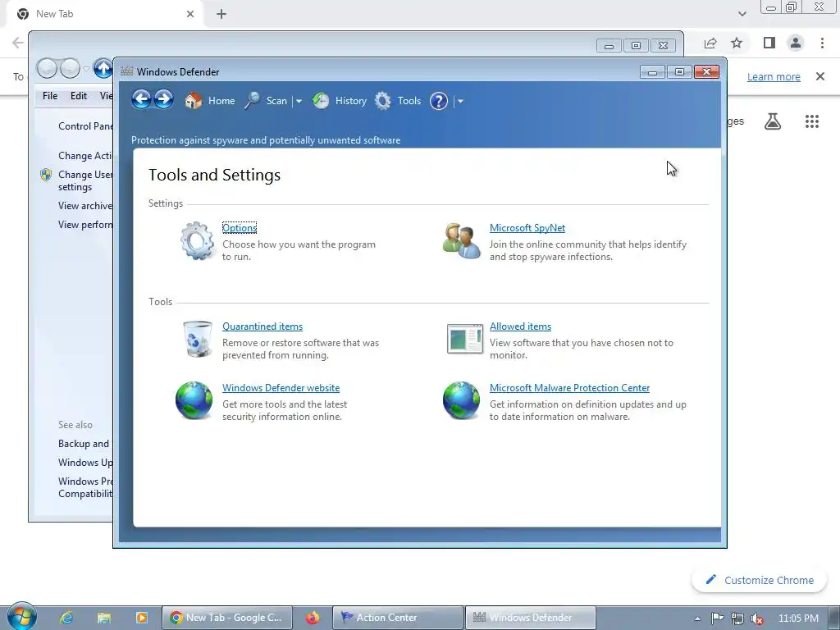Close the New Tab tab

click(190, 14)
